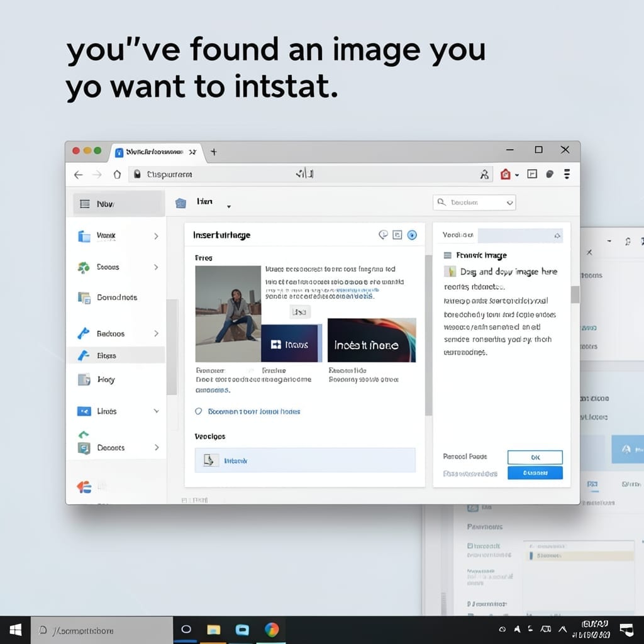Click the Nbv hamburger menu button
Image resolution: width=644 pixels, height=644 pixels.
pos(118,204)
